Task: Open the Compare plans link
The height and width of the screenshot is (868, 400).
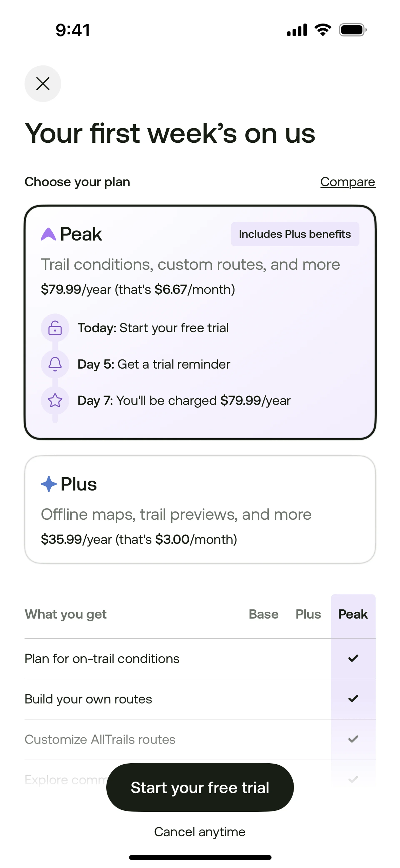Action: (x=348, y=182)
